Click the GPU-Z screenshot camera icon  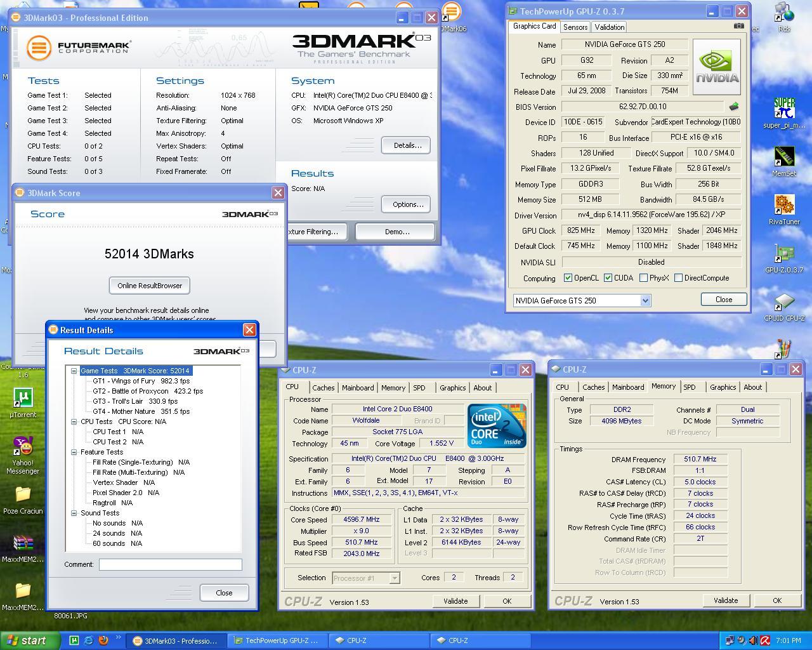pos(739,26)
